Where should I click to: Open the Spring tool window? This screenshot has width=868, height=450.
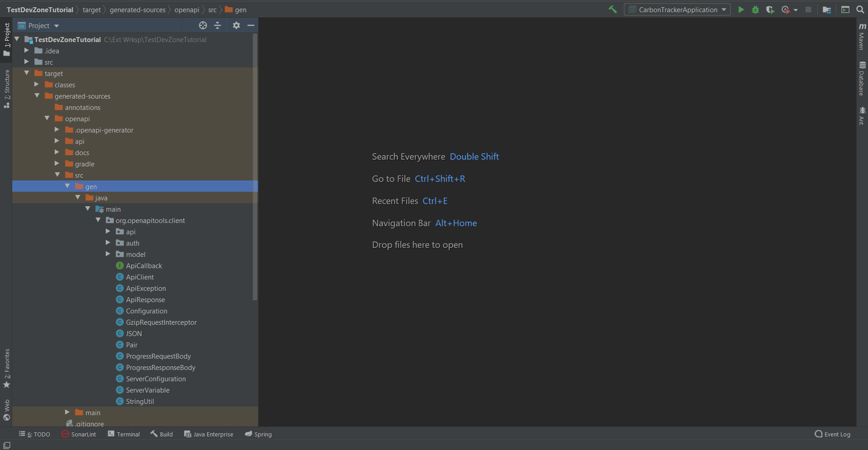coord(259,434)
